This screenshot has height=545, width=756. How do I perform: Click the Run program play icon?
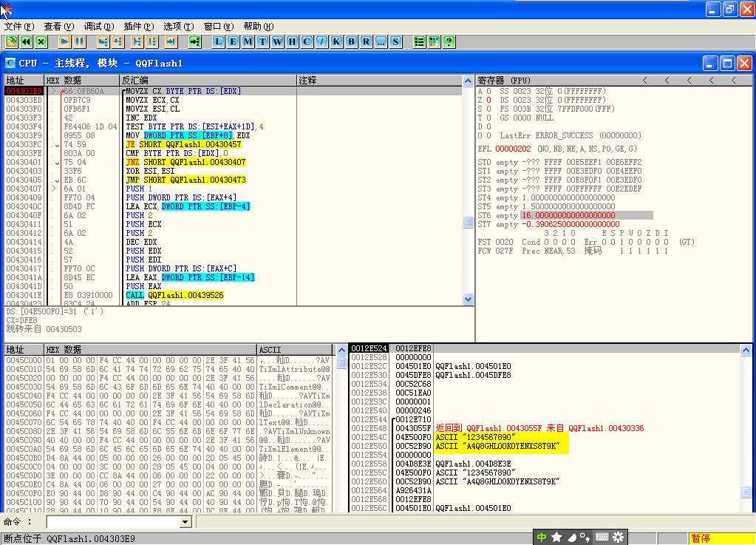(64, 41)
